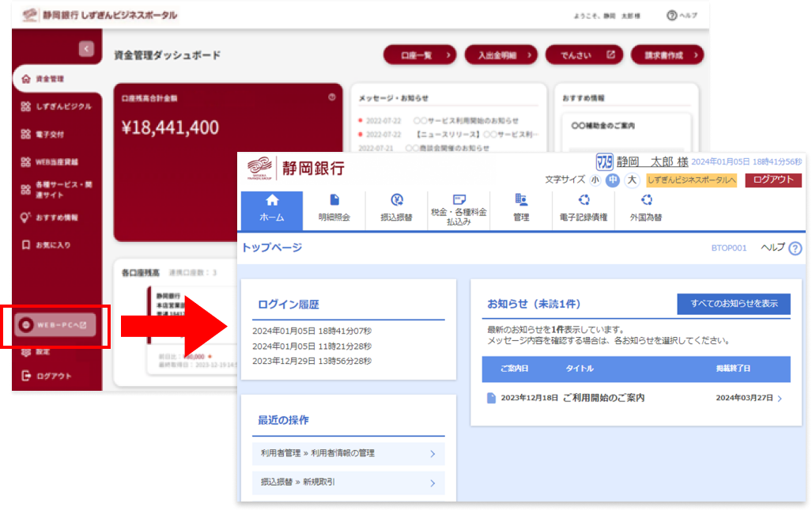Click login history entry 2023年12月29日 13時56分28秒
This screenshot has height=511, width=812.
coord(312,361)
